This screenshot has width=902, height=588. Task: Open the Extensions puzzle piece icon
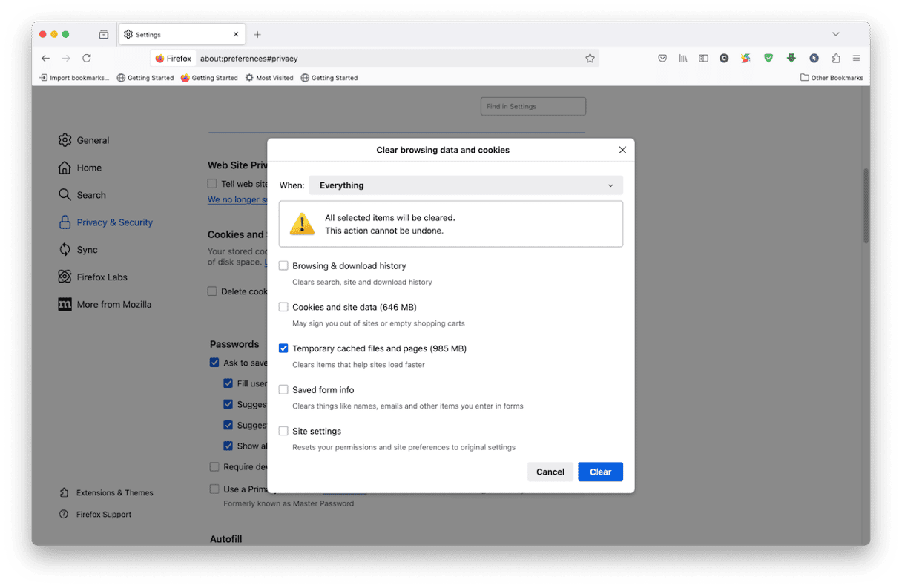pyautogui.click(x=836, y=58)
